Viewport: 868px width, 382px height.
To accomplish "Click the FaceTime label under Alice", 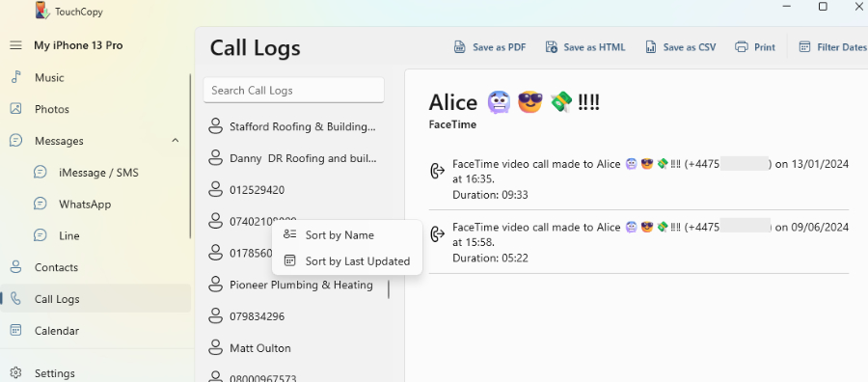I will point(452,124).
